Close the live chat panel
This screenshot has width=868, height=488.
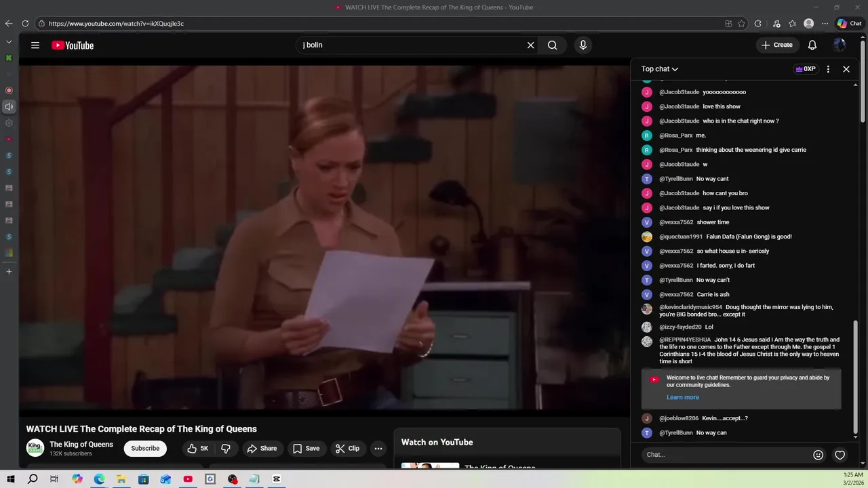[846, 69]
